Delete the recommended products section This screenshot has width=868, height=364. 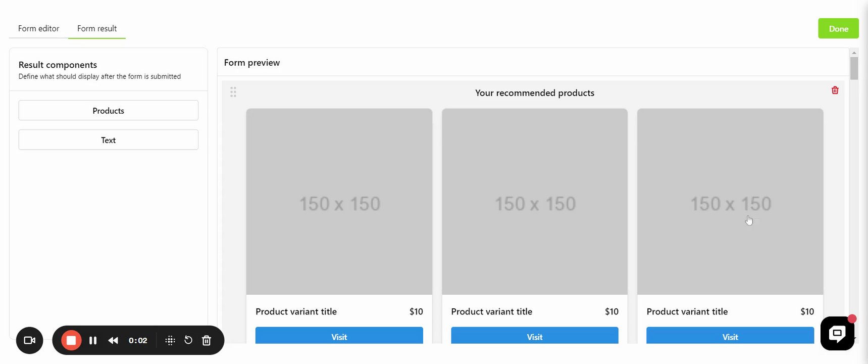coord(835,90)
